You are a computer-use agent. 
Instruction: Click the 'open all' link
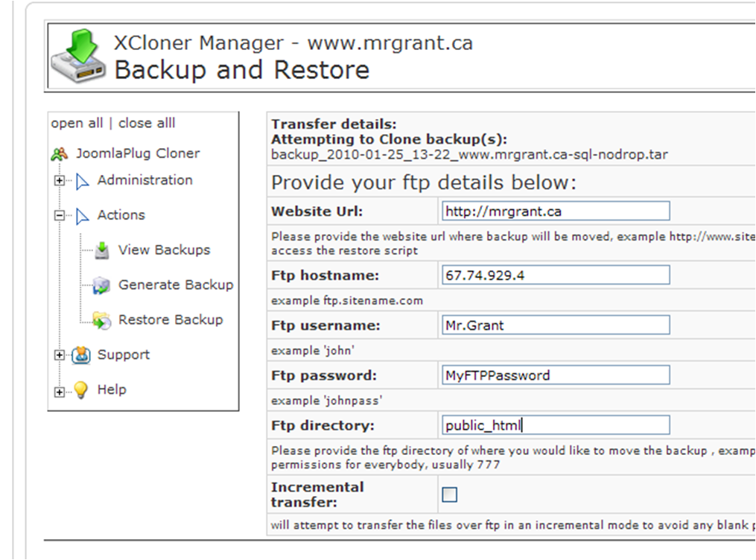pos(77,124)
